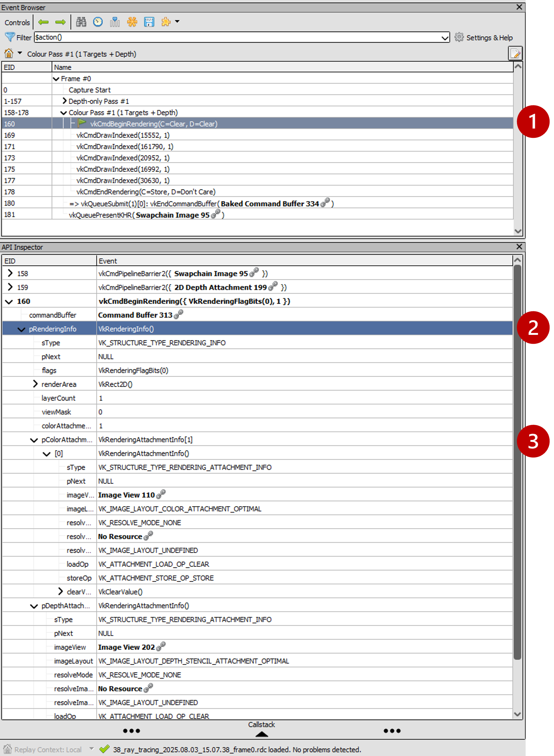Jump to capture start with the home icon

tap(9, 53)
